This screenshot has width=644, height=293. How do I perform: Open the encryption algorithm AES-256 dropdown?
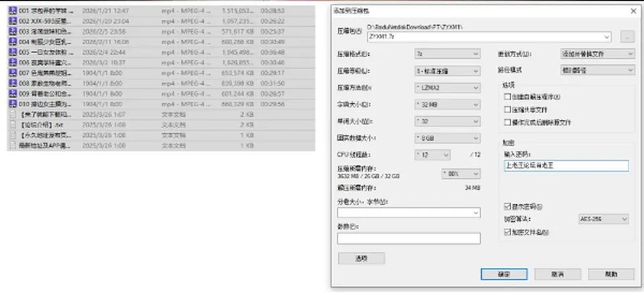pyautogui.click(x=603, y=219)
